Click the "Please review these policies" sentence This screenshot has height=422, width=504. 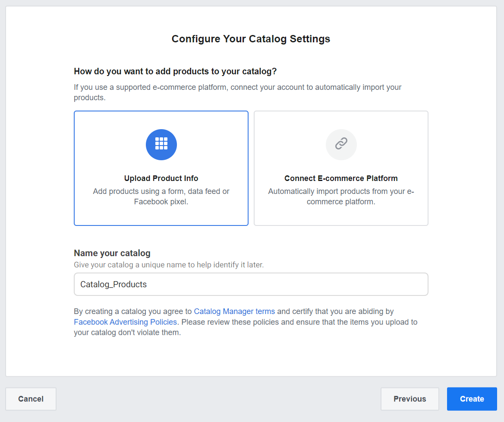[298, 322]
